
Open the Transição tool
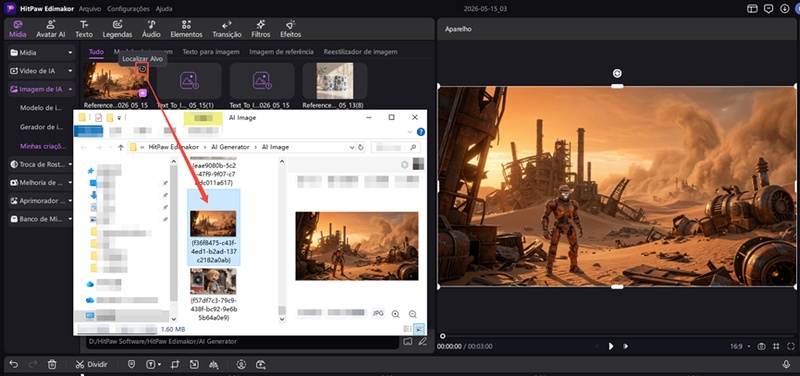(227, 29)
